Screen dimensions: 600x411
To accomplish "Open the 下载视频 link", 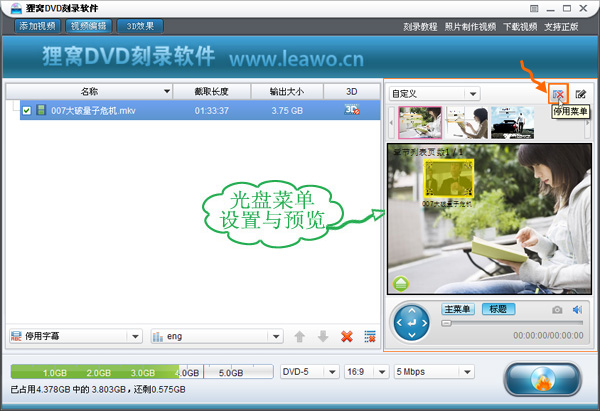I will tap(520, 27).
